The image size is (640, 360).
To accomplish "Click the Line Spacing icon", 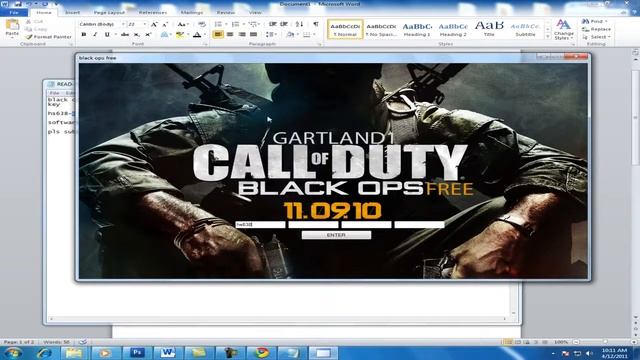I will pyautogui.click(x=269, y=35).
